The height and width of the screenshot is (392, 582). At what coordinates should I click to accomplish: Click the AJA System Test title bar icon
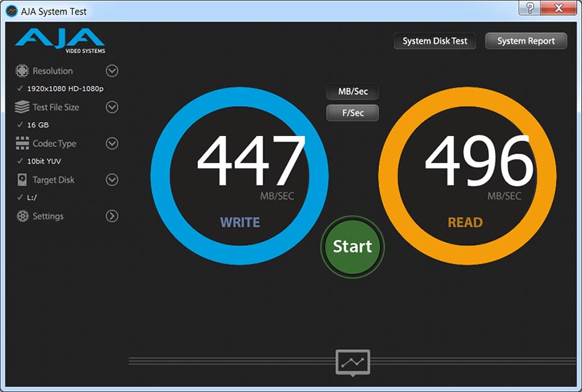(12, 11)
